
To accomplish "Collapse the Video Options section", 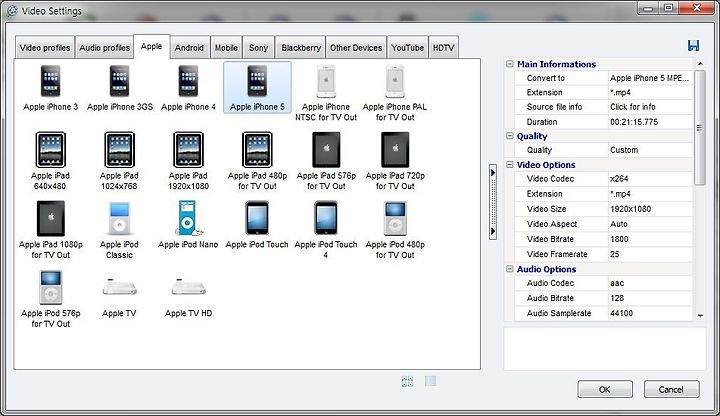I will pos(510,164).
